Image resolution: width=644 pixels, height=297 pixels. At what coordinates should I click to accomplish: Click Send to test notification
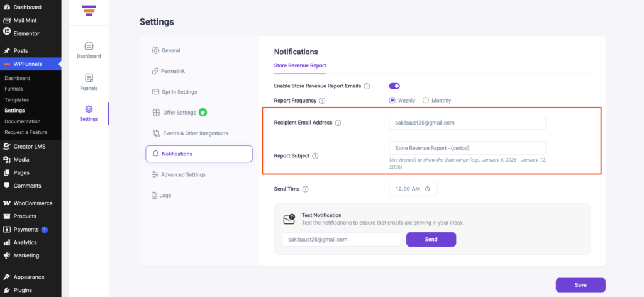point(431,240)
